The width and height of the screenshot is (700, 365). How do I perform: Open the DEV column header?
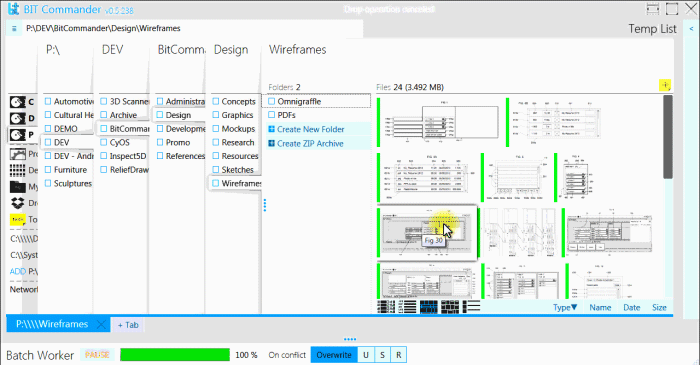(x=112, y=50)
